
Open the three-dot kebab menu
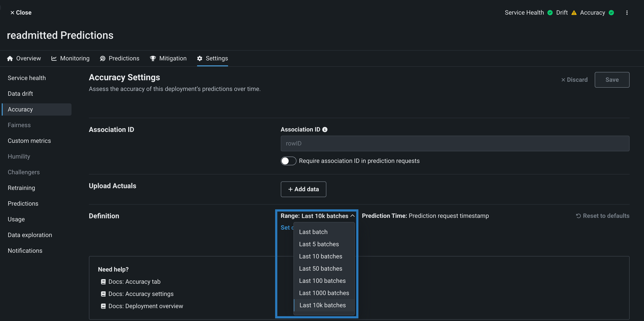tap(627, 13)
